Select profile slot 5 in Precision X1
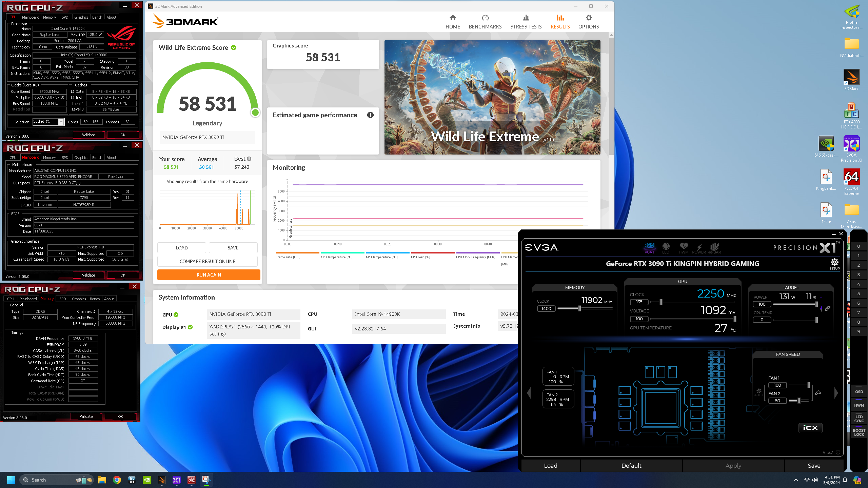The image size is (868, 488). pos(859,294)
